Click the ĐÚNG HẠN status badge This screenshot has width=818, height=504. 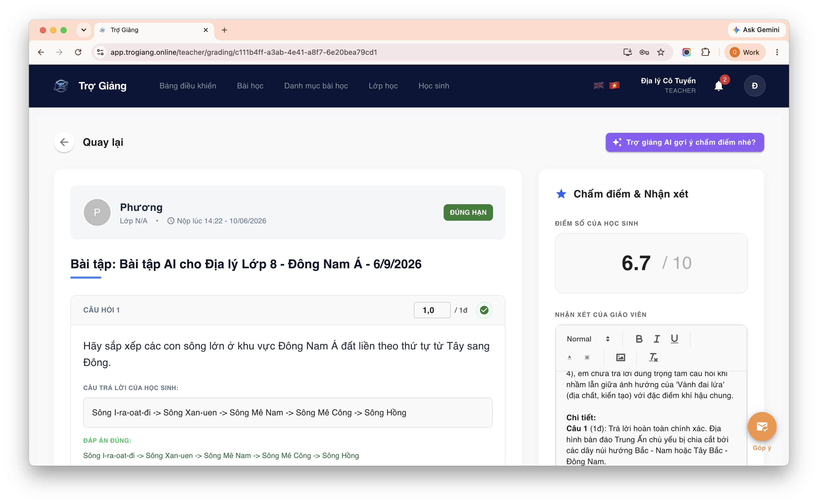coord(468,212)
